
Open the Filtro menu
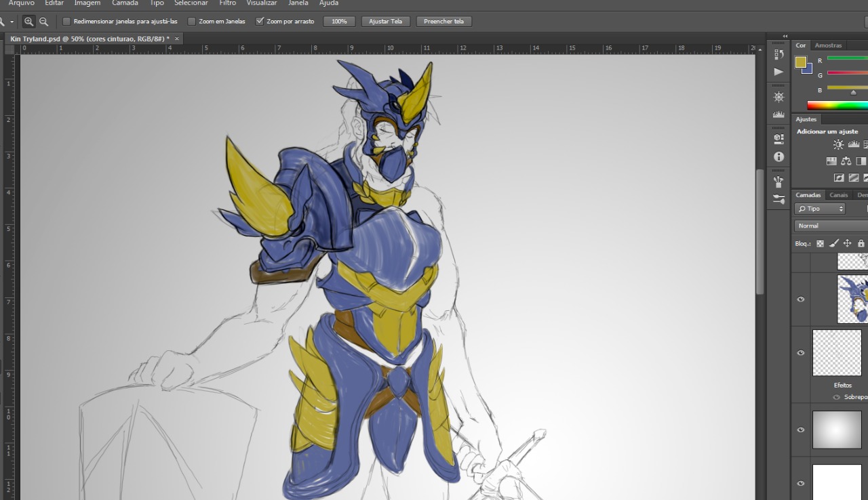[x=227, y=3]
